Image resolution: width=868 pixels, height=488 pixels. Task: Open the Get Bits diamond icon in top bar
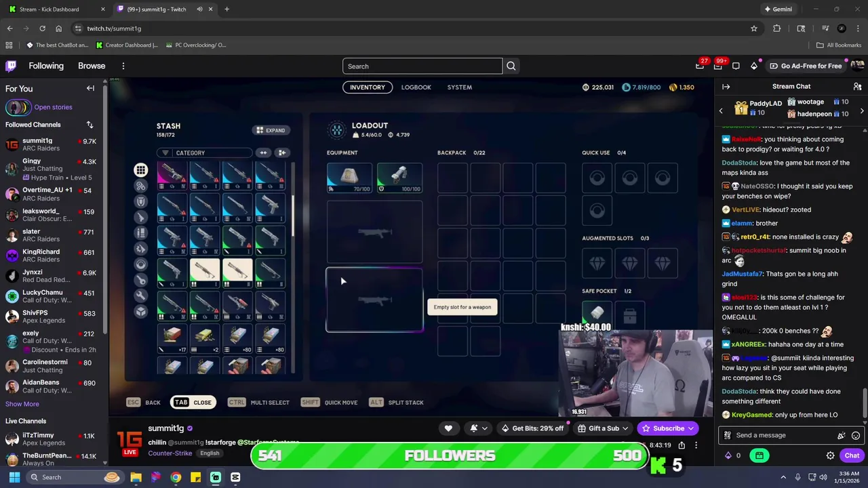click(x=754, y=66)
